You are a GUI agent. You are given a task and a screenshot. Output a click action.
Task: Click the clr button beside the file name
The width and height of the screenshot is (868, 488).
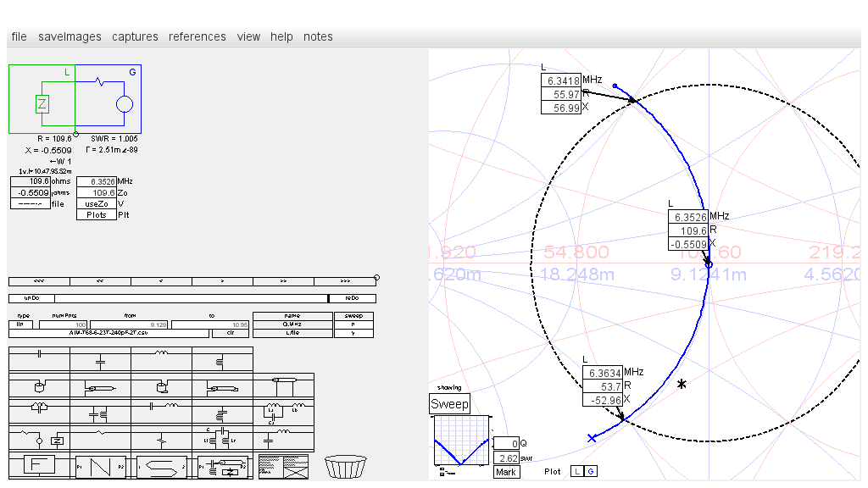231,333
